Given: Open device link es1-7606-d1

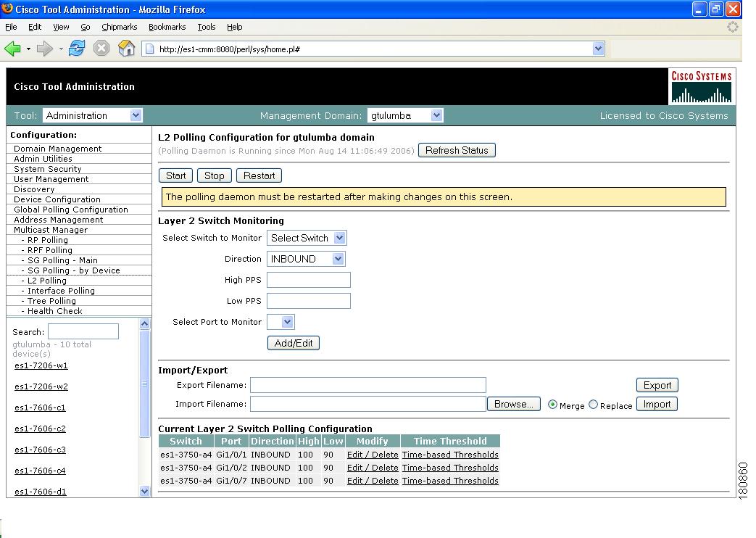Looking at the screenshot, I should point(41,492).
